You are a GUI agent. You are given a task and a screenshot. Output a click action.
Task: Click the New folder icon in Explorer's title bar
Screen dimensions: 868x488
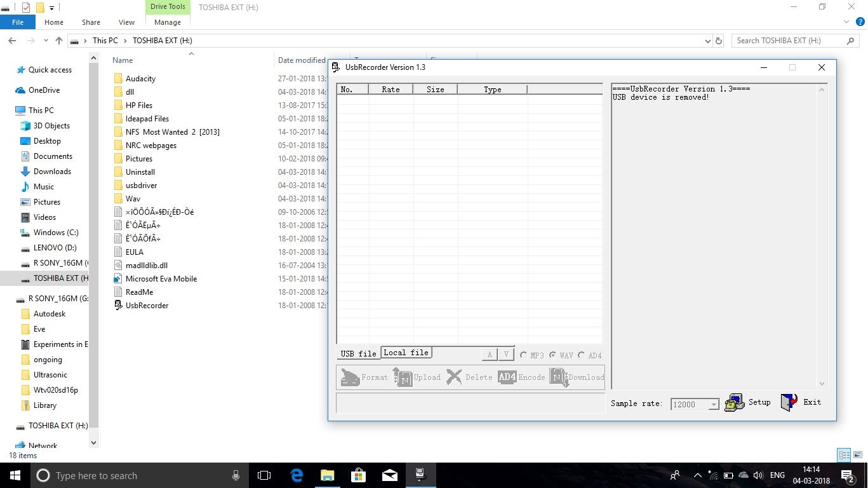pyautogui.click(x=40, y=8)
